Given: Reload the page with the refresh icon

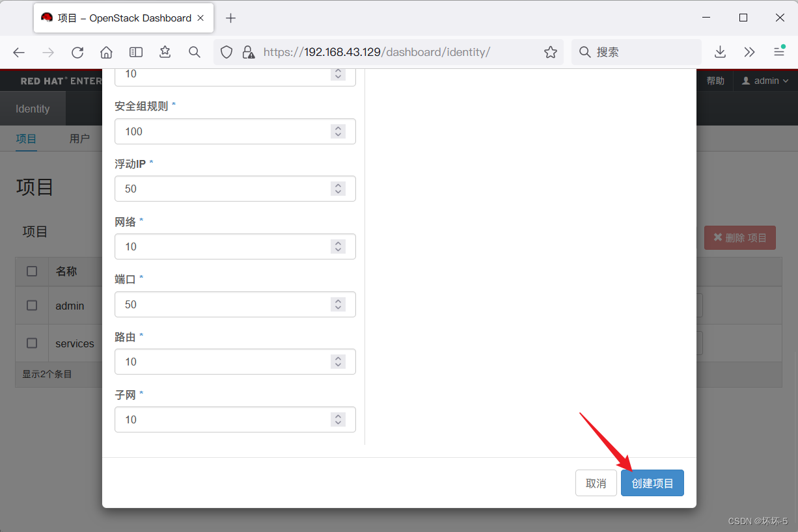Looking at the screenshot, I should (77, 52).
